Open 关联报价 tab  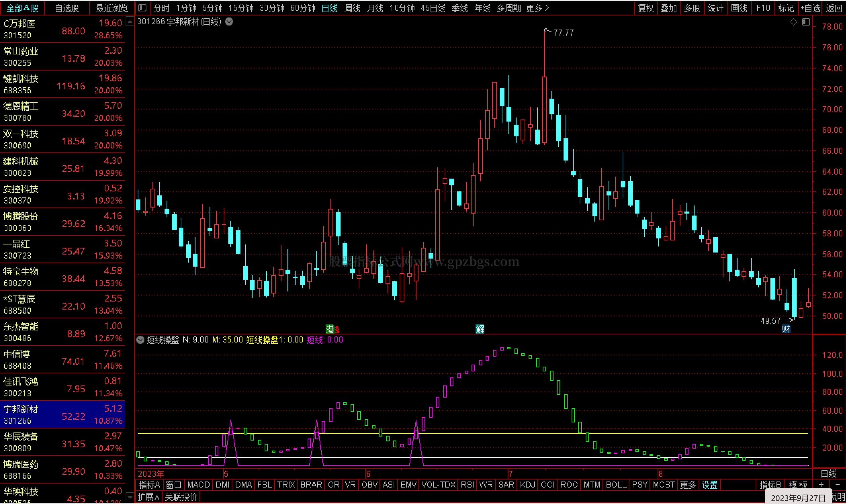[181, 498]
